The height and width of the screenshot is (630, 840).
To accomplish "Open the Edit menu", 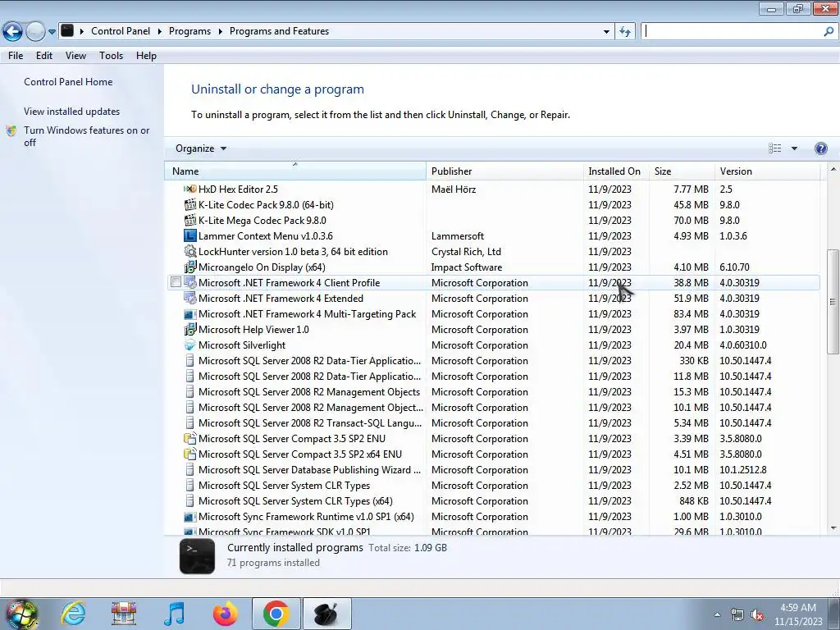I will 44,56.
